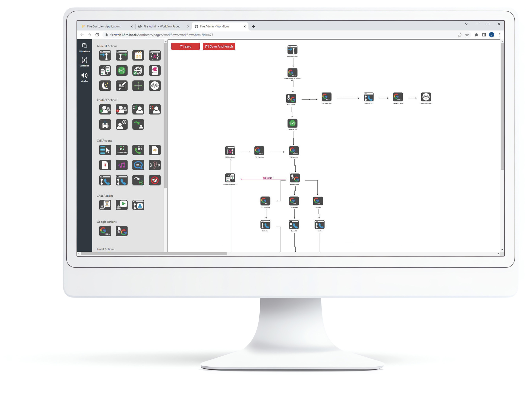The width and height of the screenshot is (532, 413).
Task: Switch to Fire Console Applications tab
Action: (106, 26)
